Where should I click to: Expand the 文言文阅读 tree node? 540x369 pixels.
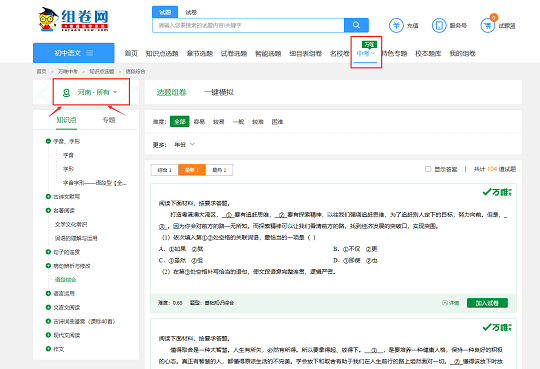tap(48, 307)
